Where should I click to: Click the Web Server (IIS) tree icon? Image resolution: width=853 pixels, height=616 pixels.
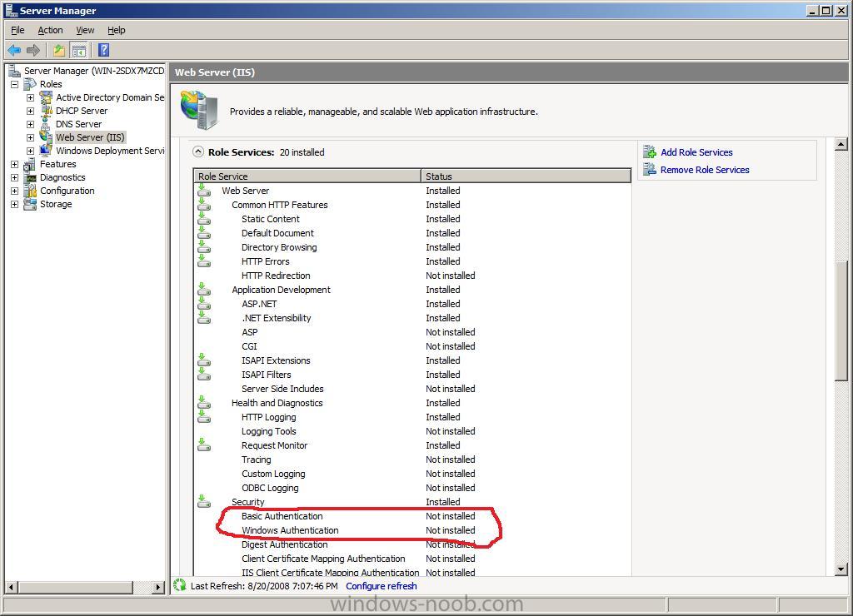pos(47,137)
